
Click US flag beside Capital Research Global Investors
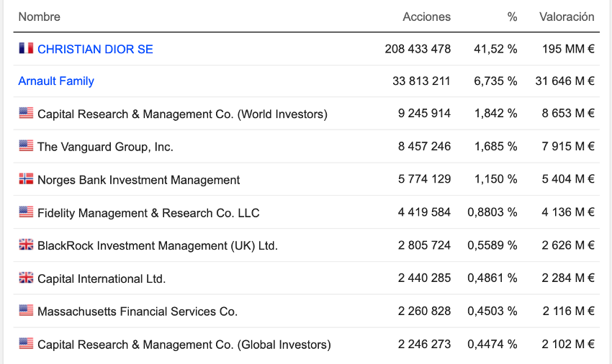[x=26, y=344]
